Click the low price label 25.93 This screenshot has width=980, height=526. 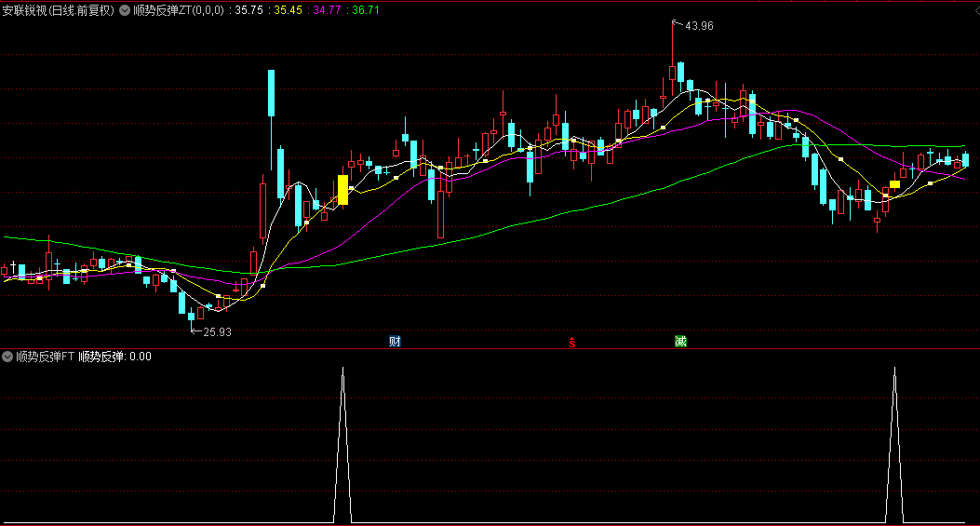[217, 332]
